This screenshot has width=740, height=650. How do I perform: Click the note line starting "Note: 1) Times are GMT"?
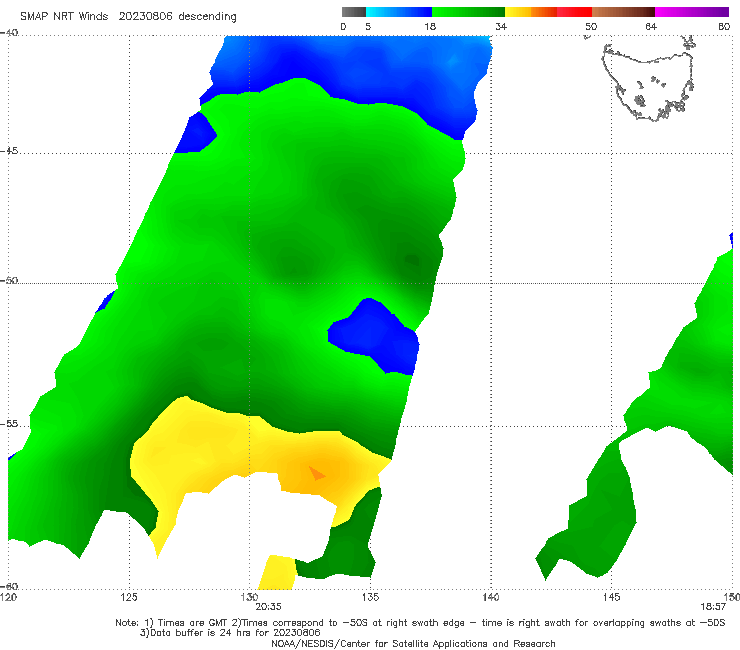point(420,623)
